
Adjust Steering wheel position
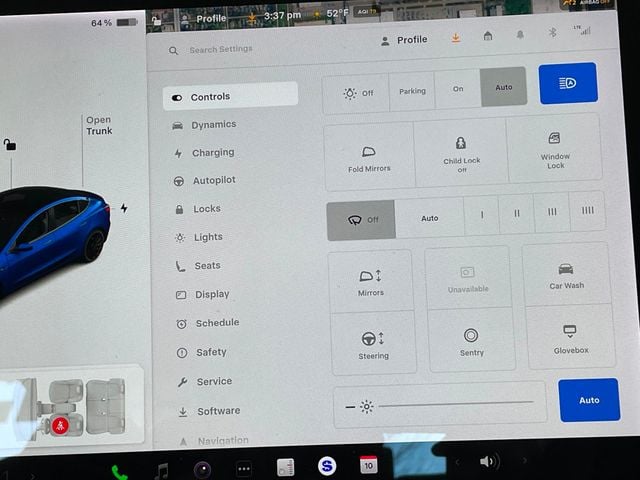coord(373,344)
